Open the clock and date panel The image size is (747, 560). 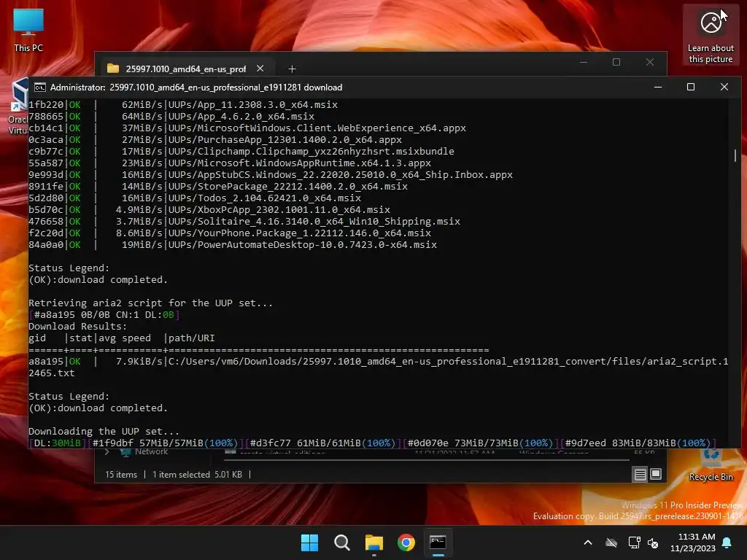point(693,542)
